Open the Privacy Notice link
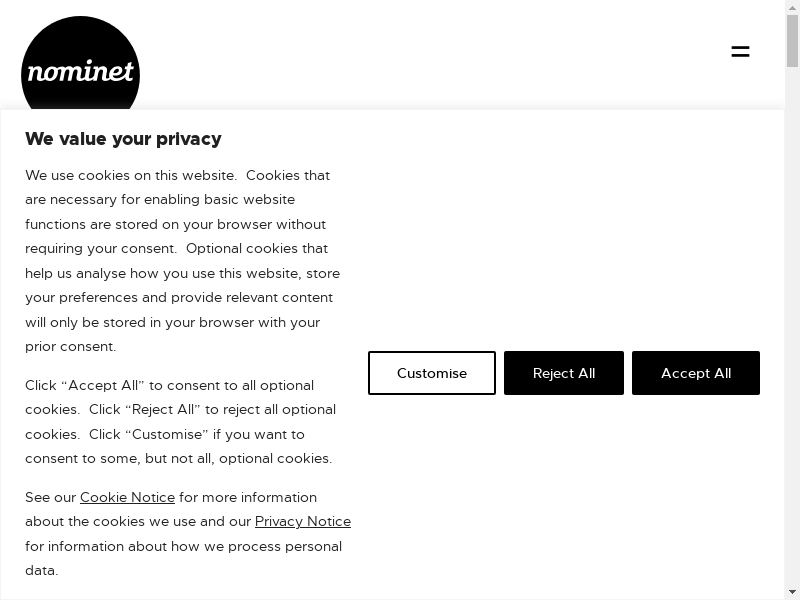Viewport: 800px width, 600px height. tap(303, 521)
